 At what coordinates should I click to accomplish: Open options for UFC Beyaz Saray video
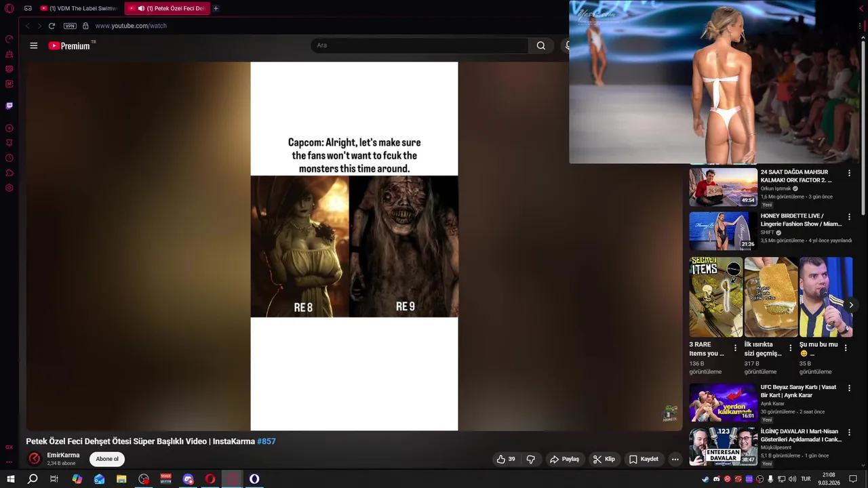coord(849,388)
